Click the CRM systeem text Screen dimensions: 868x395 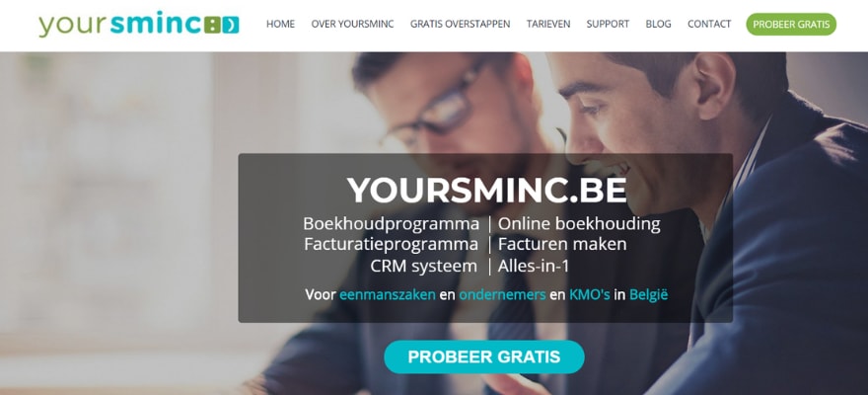click(423, 266)
